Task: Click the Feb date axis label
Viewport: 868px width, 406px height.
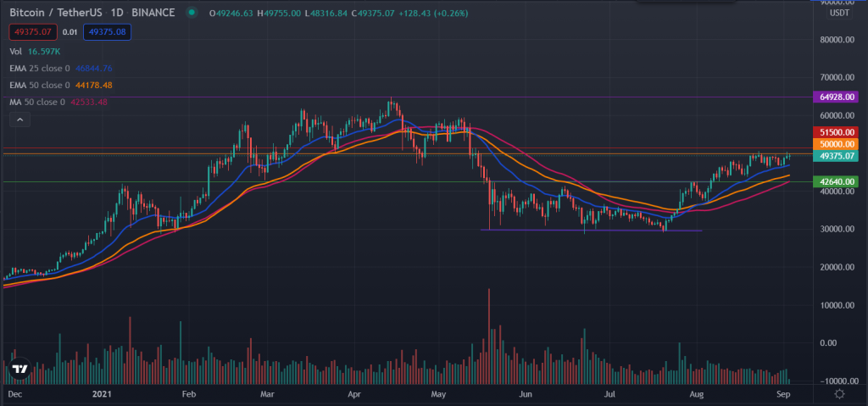Action: point(189,394)
